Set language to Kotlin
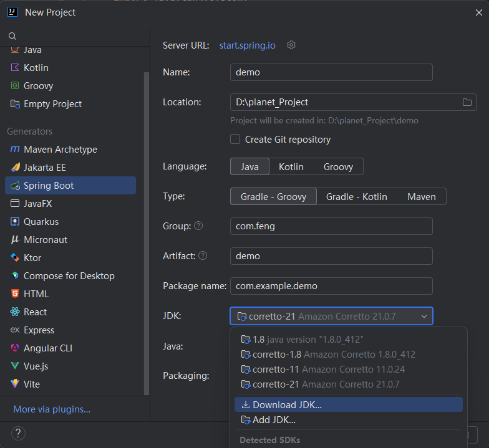 coord(291,167)
